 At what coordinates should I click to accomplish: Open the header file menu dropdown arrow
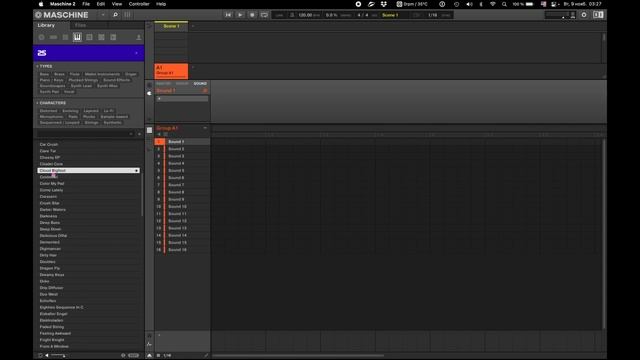(103, 15)
